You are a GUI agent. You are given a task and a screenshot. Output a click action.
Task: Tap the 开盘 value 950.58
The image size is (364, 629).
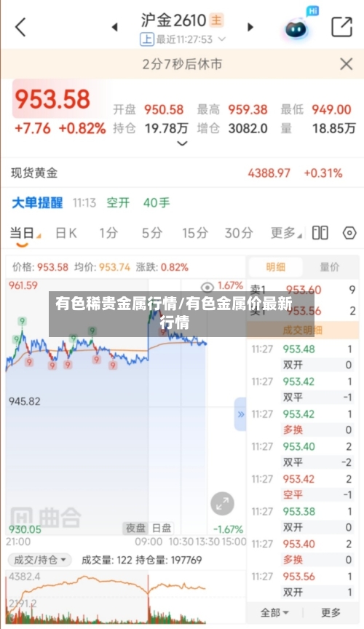[x=164, y=109]
